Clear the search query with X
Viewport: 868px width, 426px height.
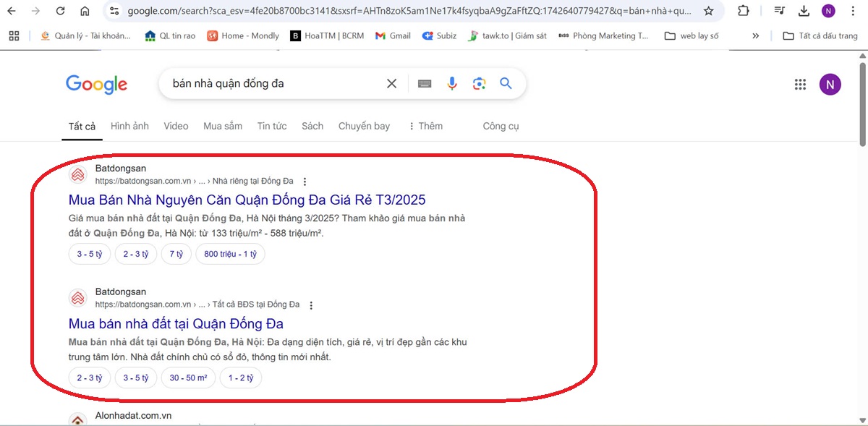[x=391, y=84]
